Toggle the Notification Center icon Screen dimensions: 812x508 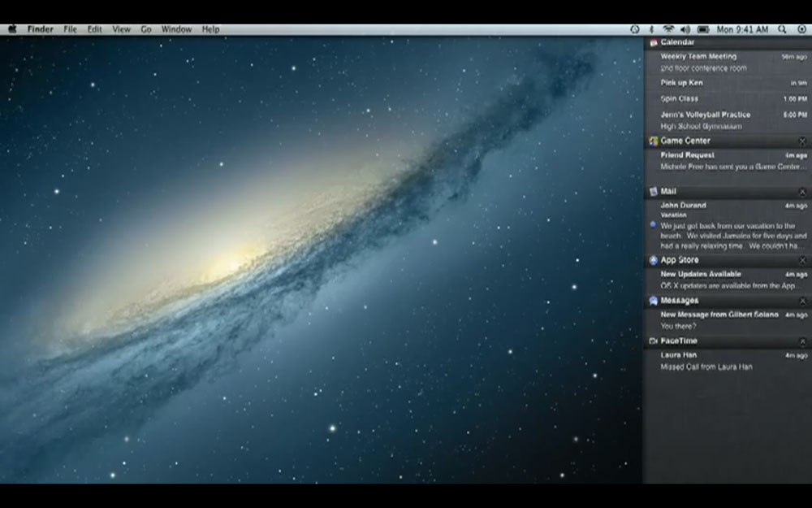(801, 29)
